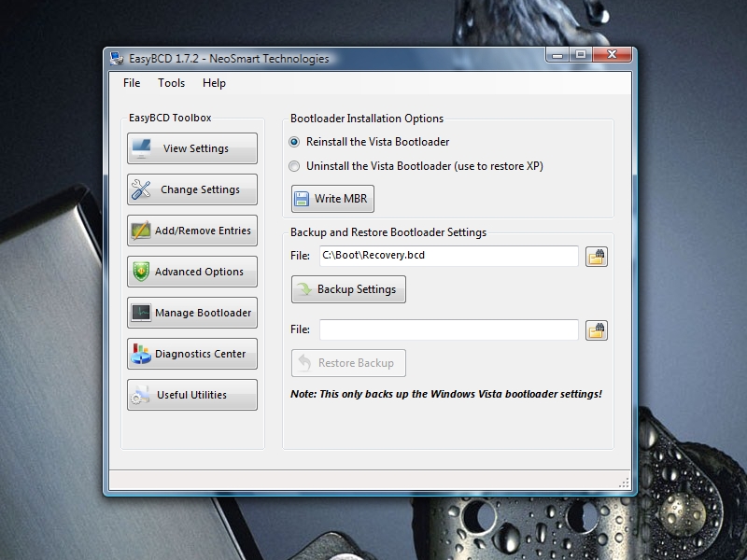
Task: Click the green shield Advanced Options icon
Action: tap(141, 272)
